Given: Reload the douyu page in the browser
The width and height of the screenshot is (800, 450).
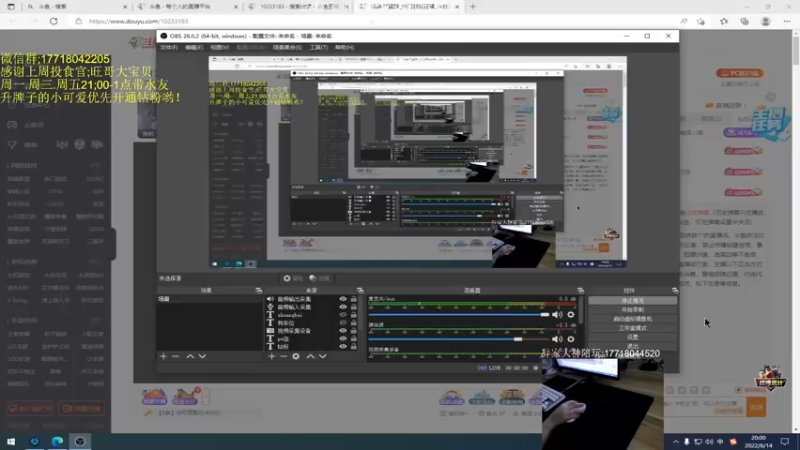Looking at the screenshot, I should 54,21.
